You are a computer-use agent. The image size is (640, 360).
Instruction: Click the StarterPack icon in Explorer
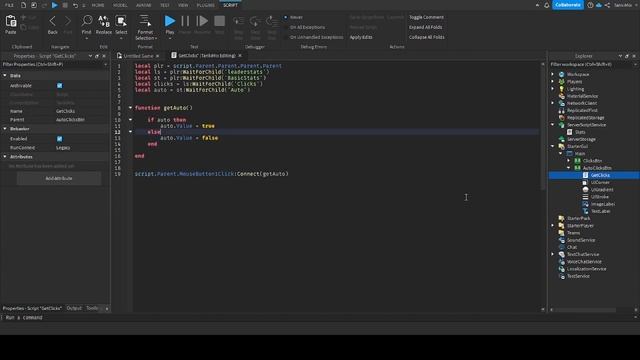(562, 218)
